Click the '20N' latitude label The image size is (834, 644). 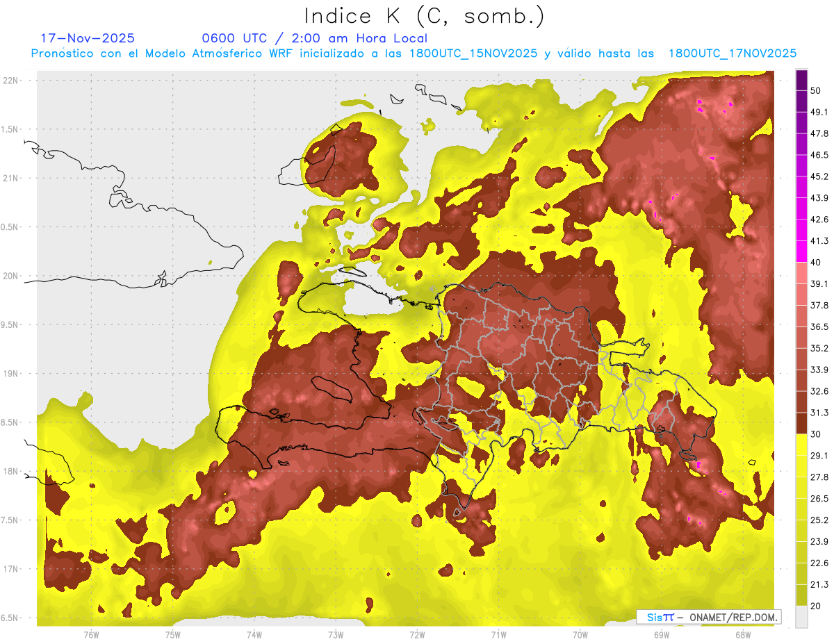point(10,276)
